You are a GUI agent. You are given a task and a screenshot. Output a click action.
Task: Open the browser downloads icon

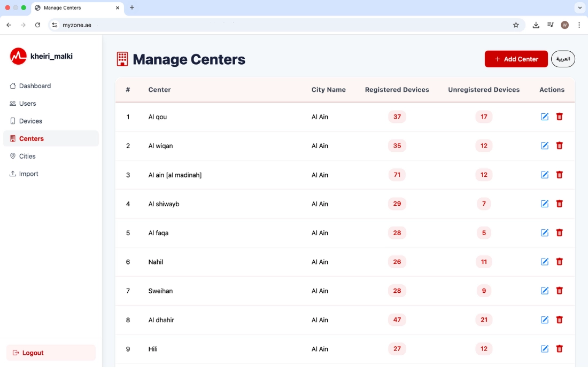click(x=536, y=25)
